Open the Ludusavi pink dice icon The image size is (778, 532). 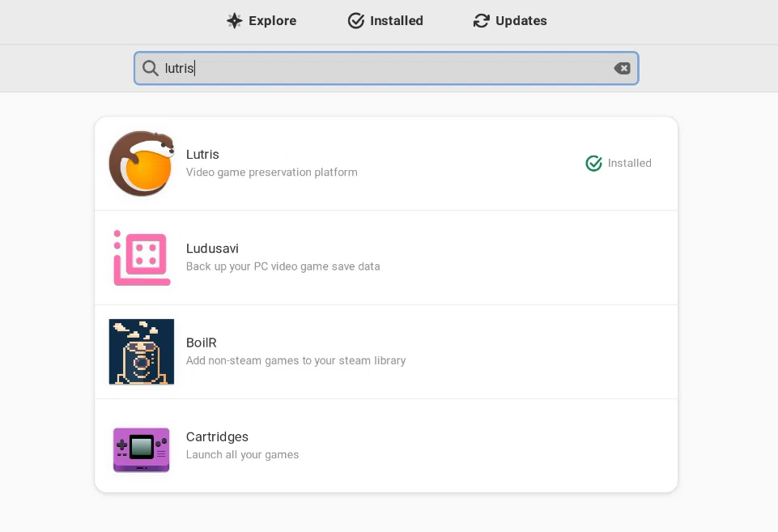click(x=142, y=257)
